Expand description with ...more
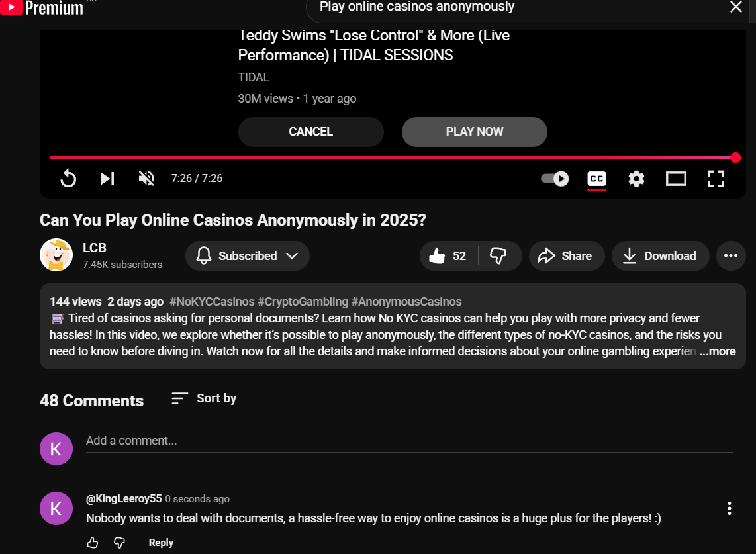756x554 pixels. pos(718,352)
